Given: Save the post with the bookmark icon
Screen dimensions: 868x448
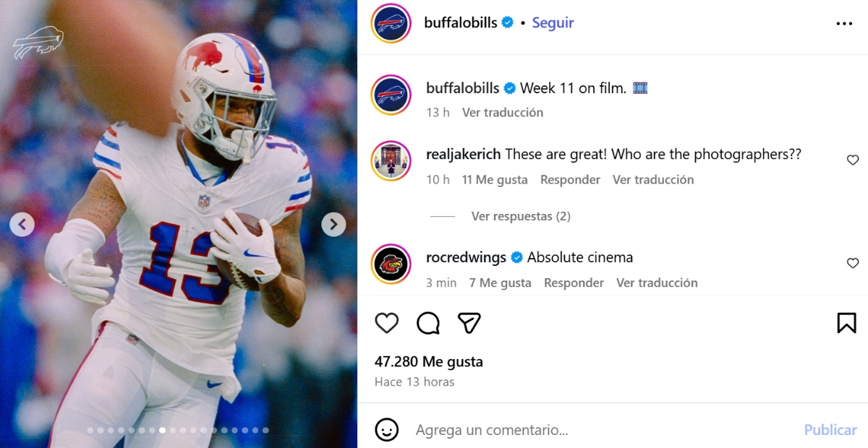Looking at the screenshot, I should (x=847, y=323).
